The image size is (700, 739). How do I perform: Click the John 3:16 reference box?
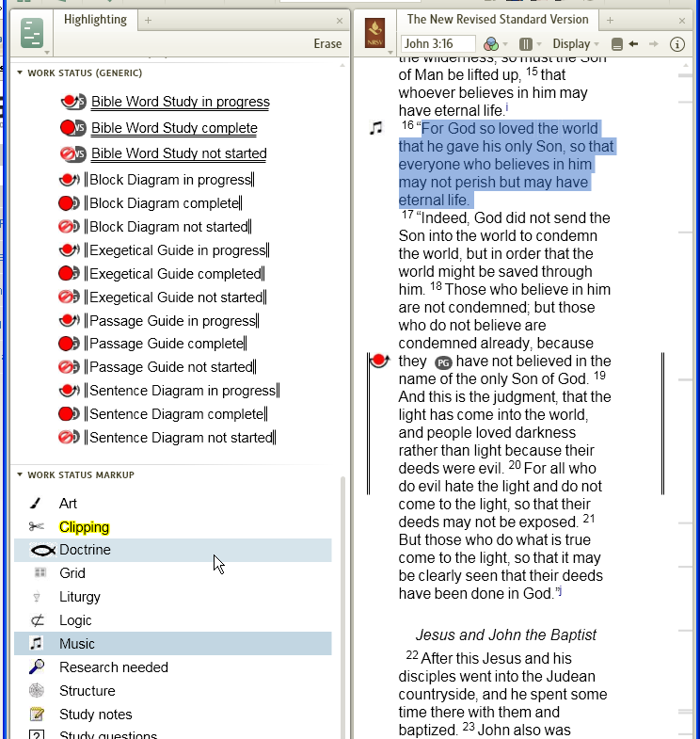(438, 44)
